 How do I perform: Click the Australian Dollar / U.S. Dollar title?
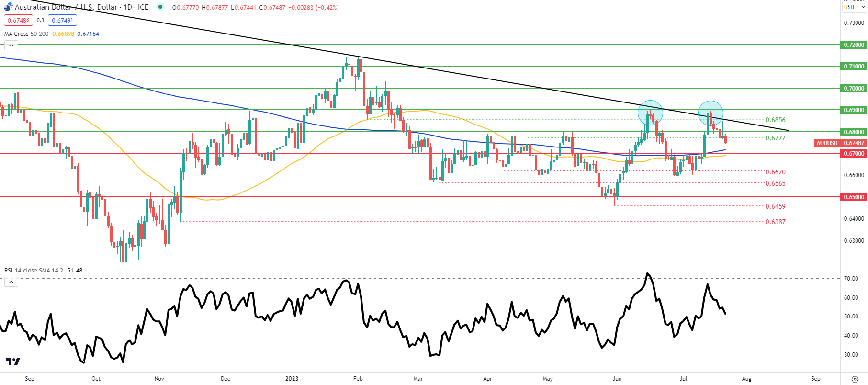coord(66,7)
